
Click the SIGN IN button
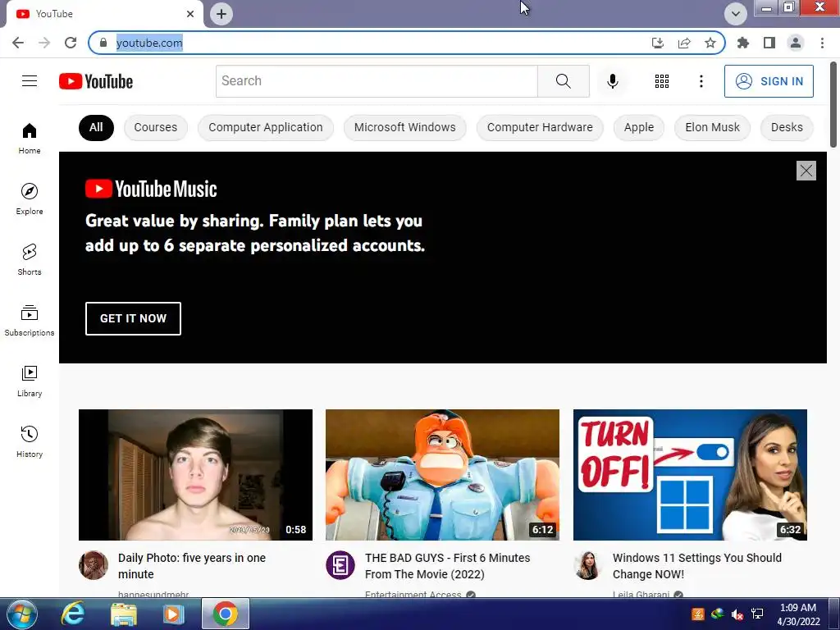pyautogui.click(x=769, y=81)
